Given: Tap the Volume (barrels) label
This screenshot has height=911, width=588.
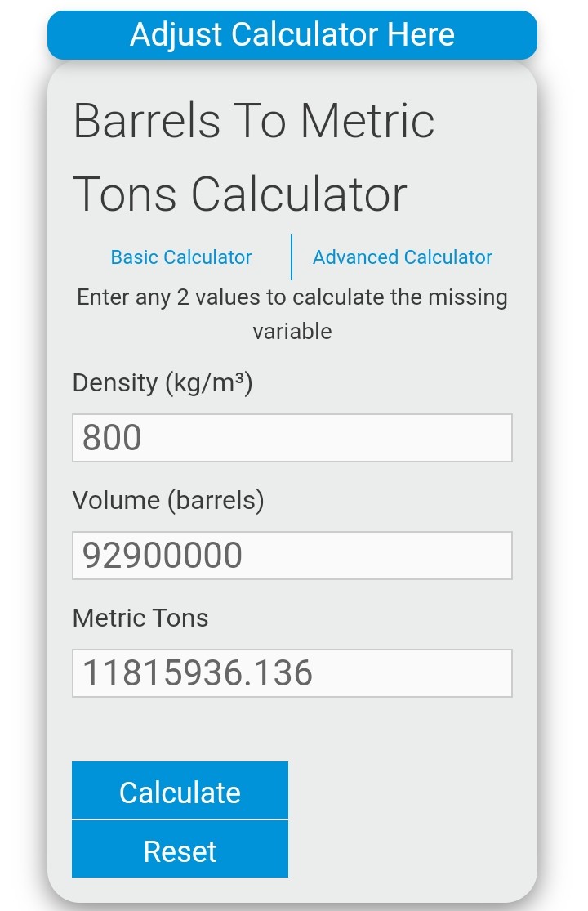Looking at the screenshot, I should tap(168, 500).
